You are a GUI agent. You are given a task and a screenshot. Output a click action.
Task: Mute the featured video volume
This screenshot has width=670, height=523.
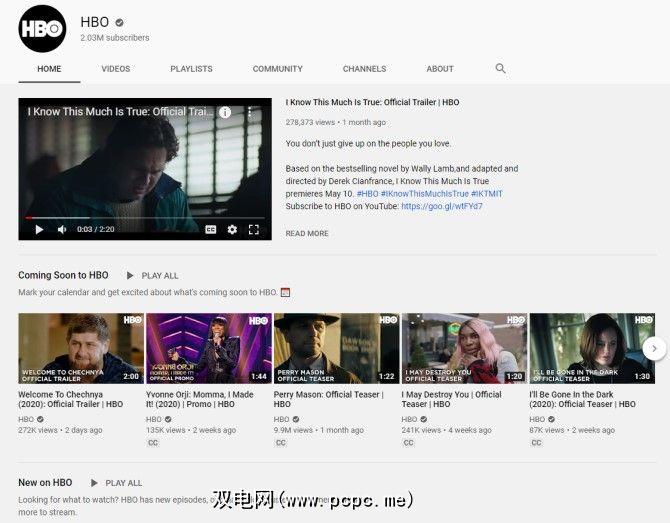(x=62, y=230)
